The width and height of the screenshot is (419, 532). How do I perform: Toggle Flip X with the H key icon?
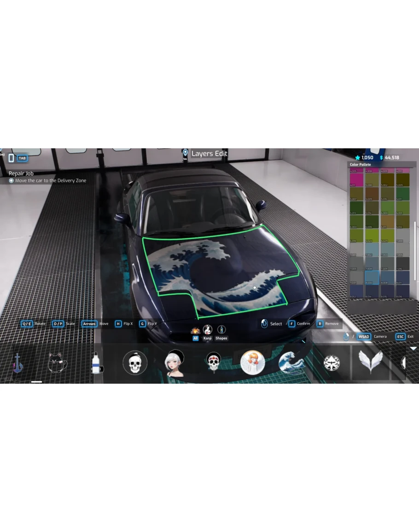[118, 324]
